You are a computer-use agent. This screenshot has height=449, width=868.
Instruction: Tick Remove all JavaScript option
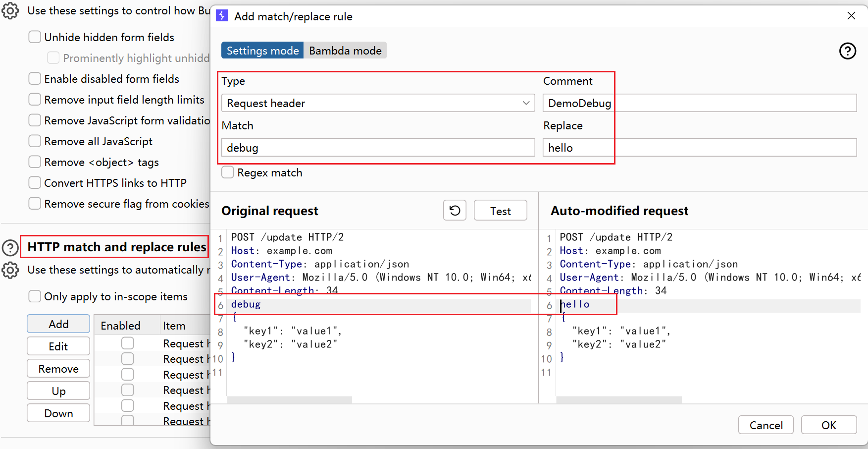click(35, 141)
